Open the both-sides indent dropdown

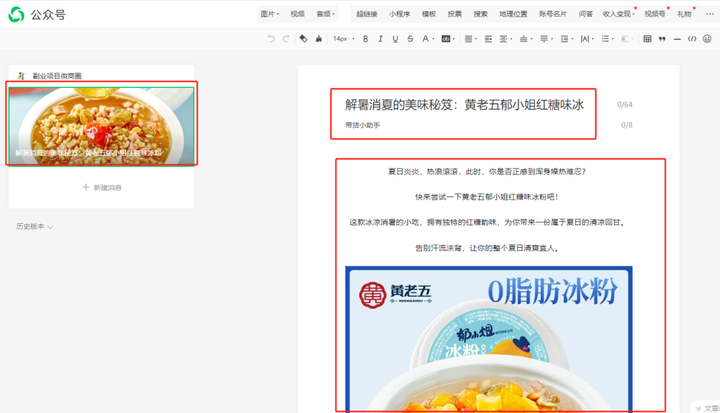(x=506, y=39)
